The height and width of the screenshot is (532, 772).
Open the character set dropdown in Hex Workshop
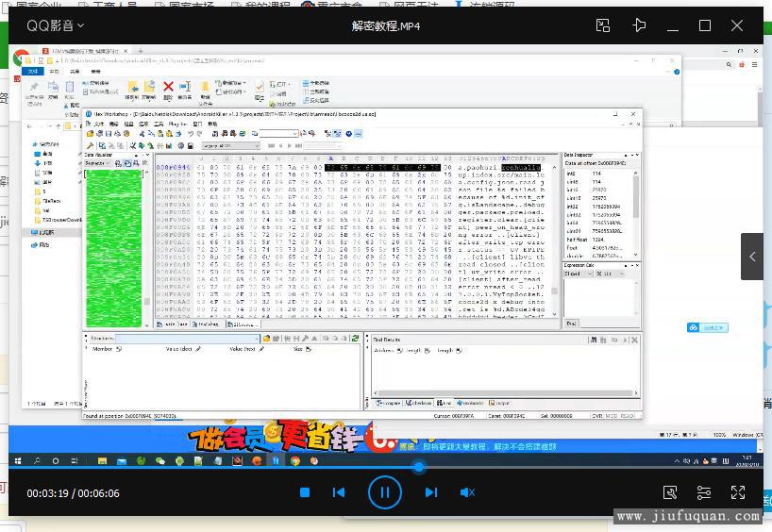point(231,145)
